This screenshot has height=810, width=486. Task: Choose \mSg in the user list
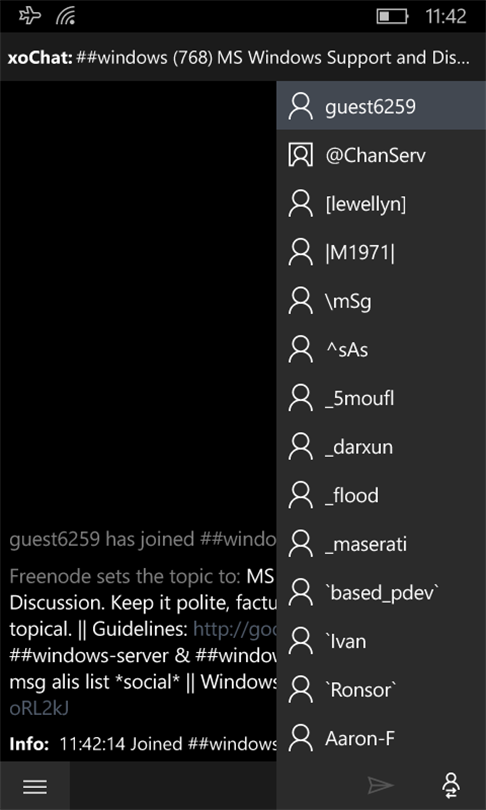pos(381,301)
